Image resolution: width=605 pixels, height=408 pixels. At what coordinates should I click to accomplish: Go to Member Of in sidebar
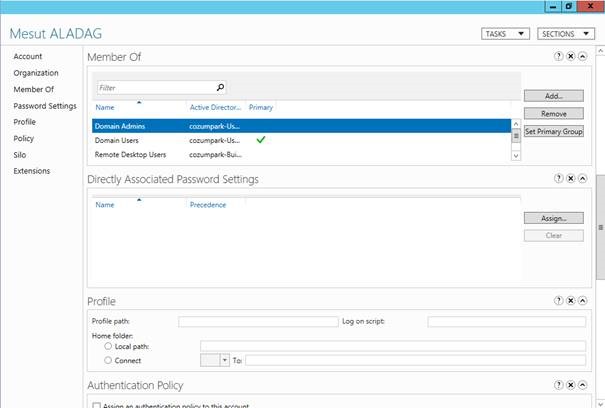34,90
